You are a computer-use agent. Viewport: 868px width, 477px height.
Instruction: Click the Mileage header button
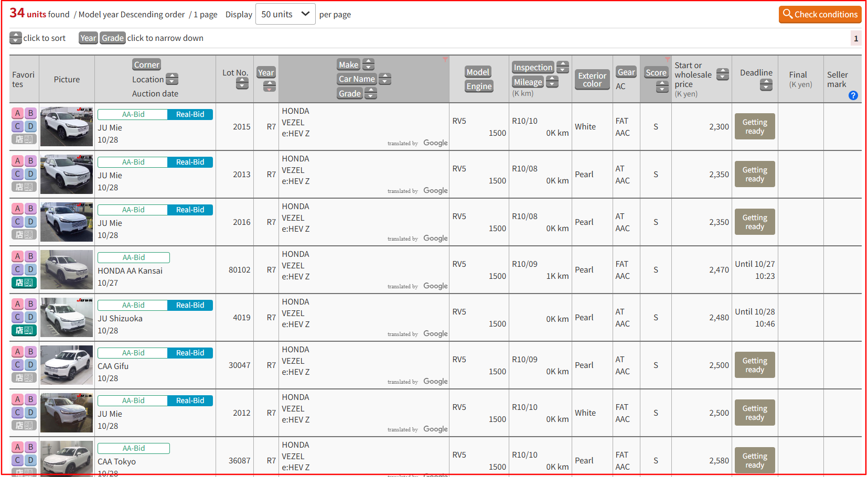pos(528,82)
